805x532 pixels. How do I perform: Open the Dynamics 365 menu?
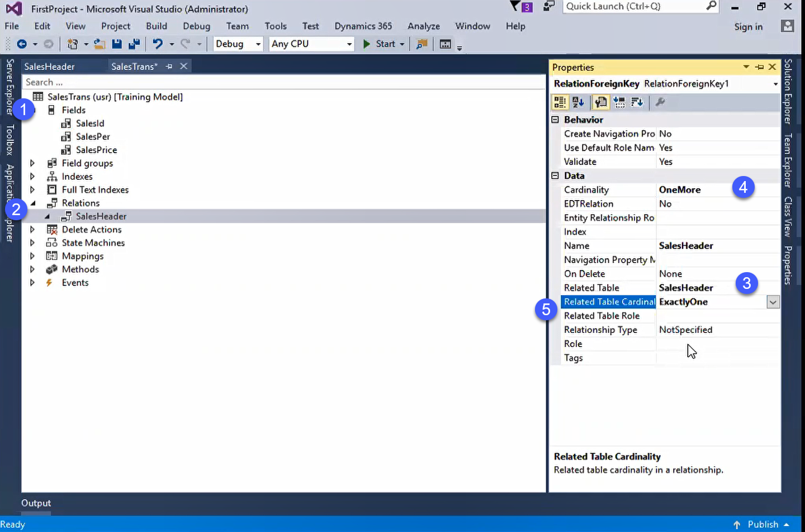pyautogui.click(x=363, y=26)
